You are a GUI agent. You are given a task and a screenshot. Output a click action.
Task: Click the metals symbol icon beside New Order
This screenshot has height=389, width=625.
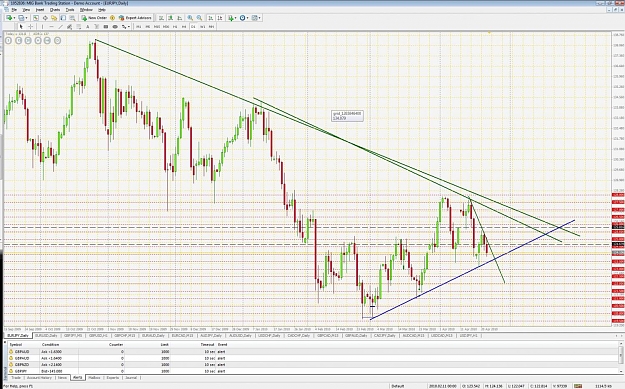tap(112, 18)
